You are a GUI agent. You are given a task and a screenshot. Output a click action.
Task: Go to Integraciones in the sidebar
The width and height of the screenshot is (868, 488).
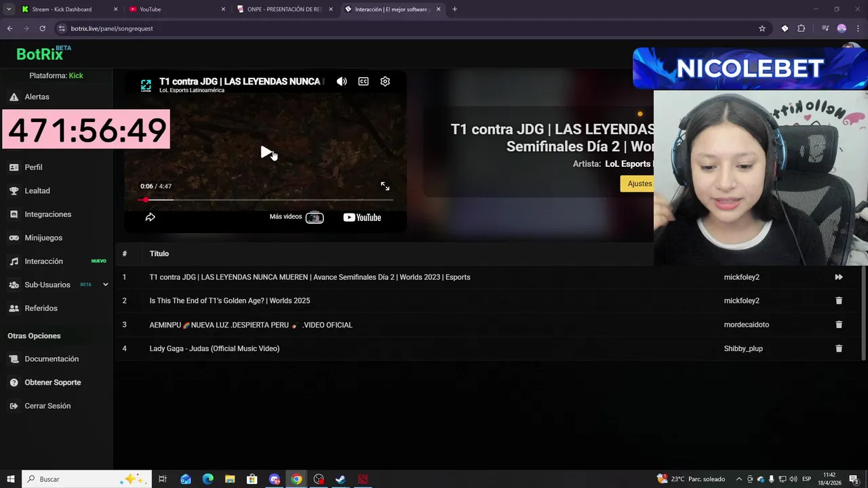47,214
